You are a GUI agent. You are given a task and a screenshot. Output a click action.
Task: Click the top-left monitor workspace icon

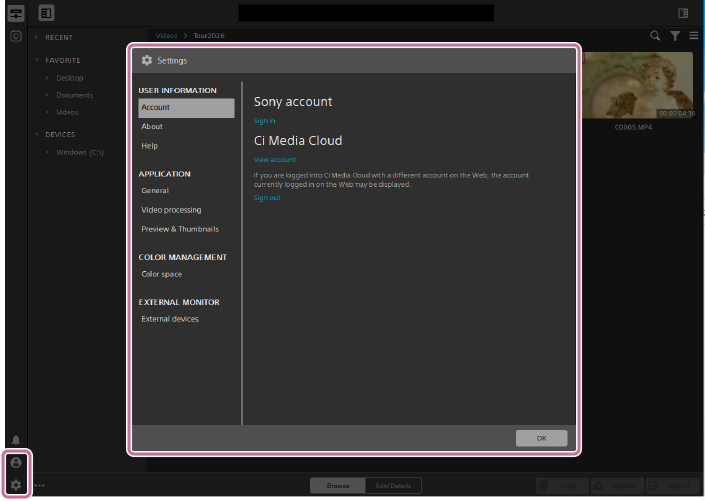point(16,13)
